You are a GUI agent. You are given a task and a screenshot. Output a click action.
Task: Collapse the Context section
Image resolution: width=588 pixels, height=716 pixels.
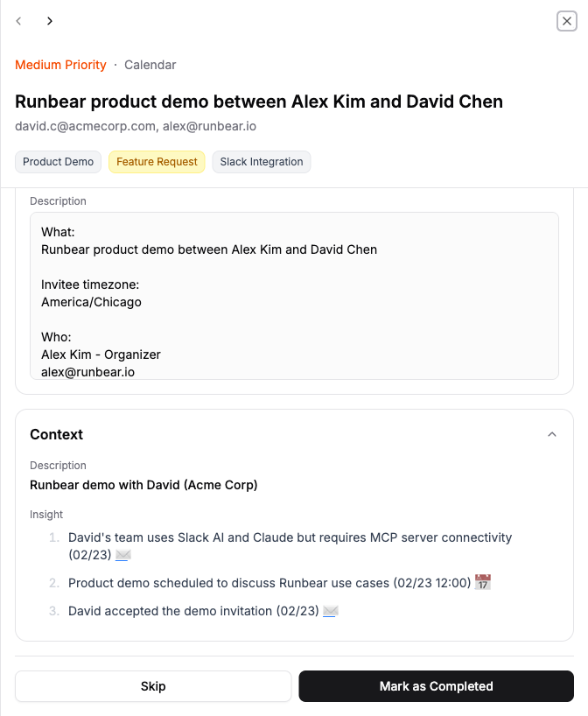pyautogui.click(x=552, y=434)
